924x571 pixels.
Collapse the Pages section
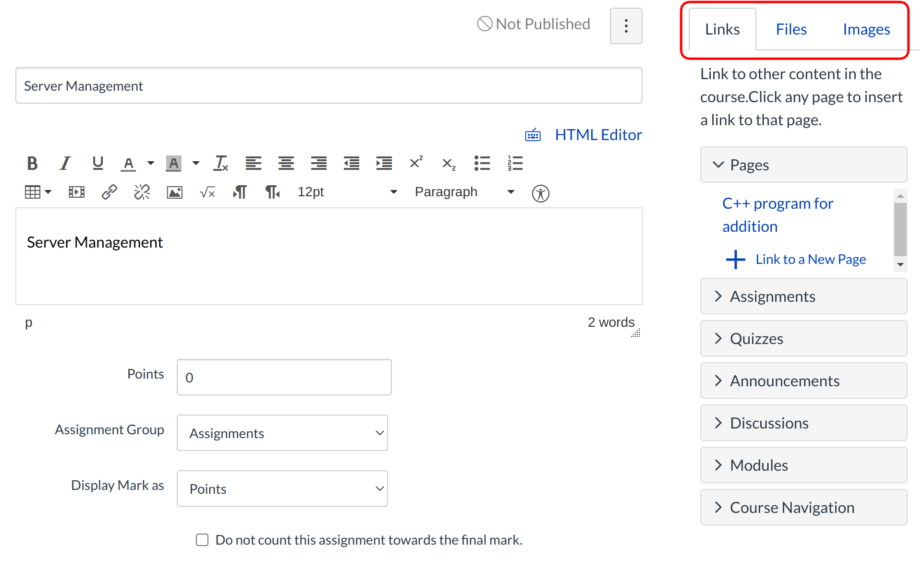point(803,165)
